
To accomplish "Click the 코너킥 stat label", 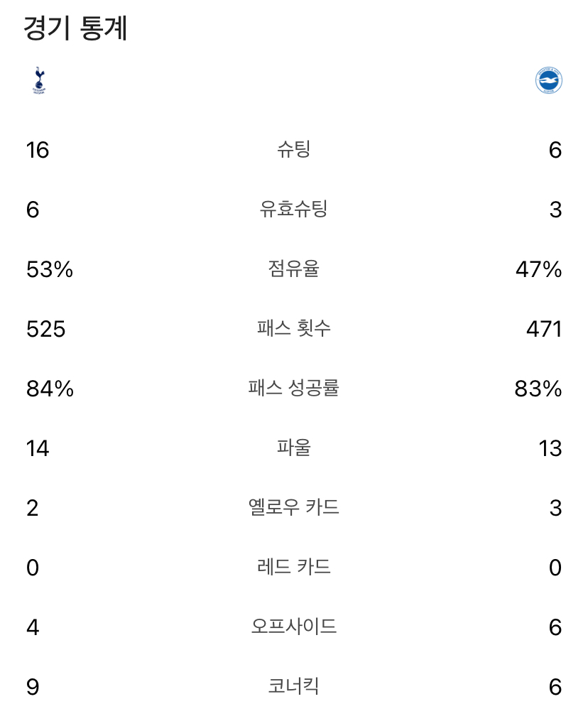I will pos(293,686).
